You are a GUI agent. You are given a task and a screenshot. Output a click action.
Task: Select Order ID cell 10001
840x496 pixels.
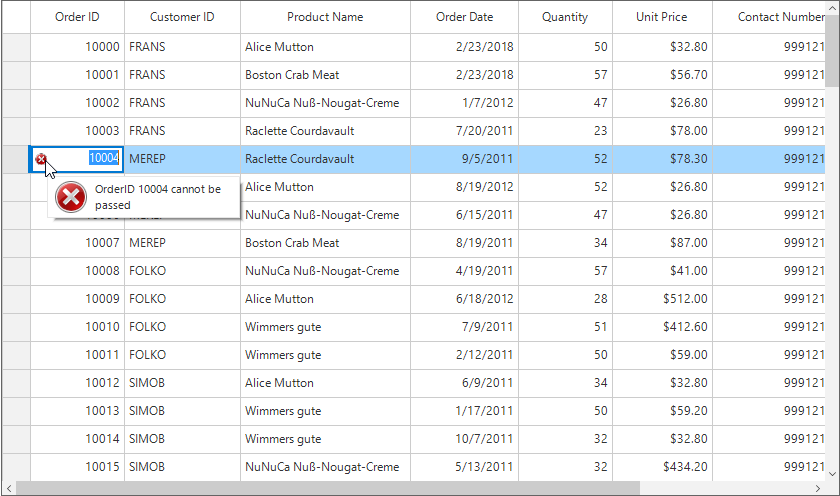(x=77, y=75)
